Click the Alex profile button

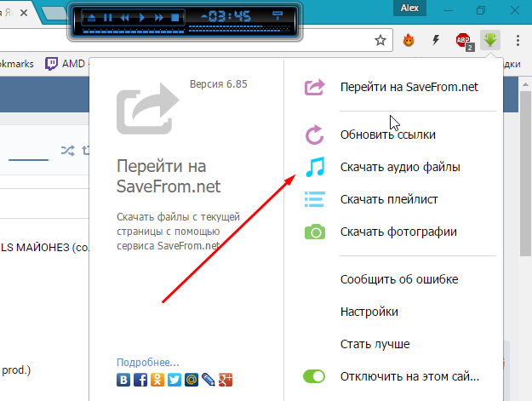pyautogui.click(x=409, y=8)
